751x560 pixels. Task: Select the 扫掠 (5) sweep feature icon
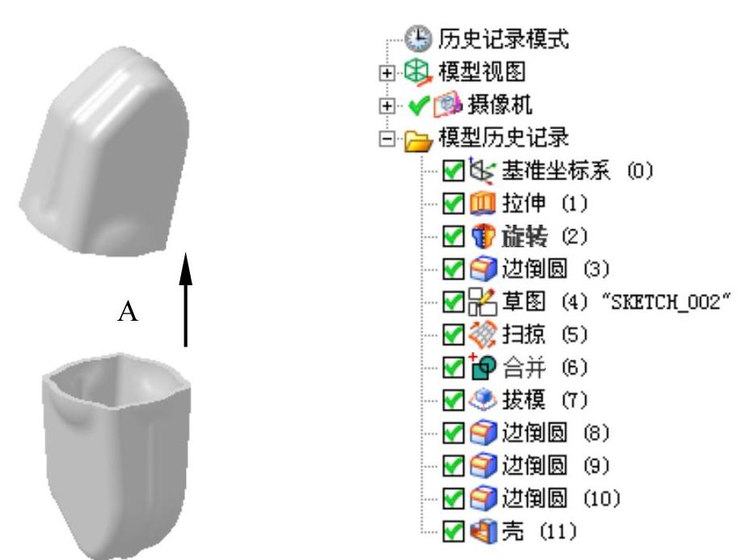click(482, 335)
